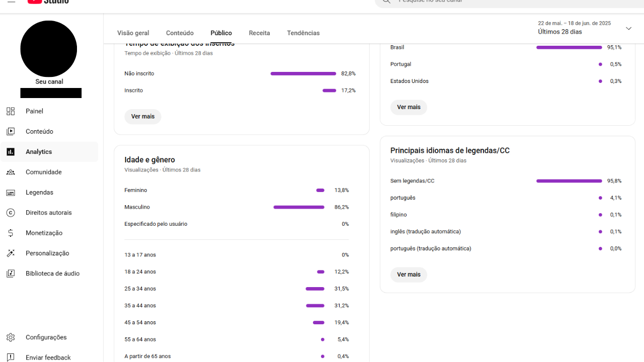
Task: Click the Masculino 86,2% bar
Action: 299,207
